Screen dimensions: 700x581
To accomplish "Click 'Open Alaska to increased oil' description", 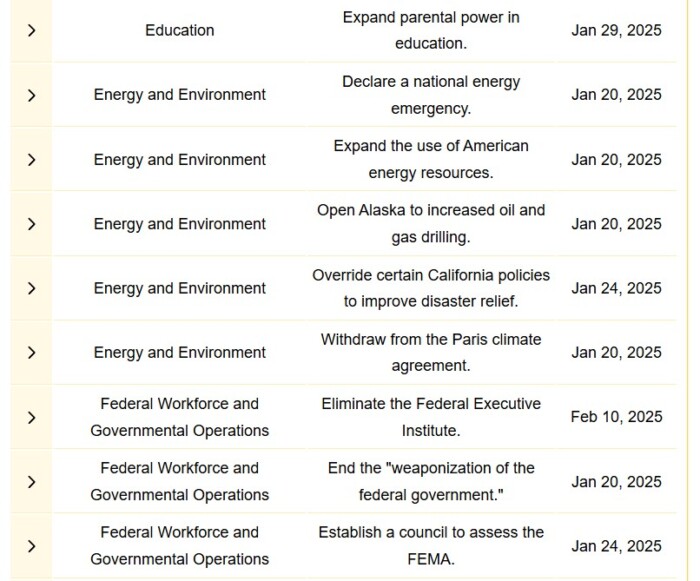I will pyautogui.click(x=431, y=224).
